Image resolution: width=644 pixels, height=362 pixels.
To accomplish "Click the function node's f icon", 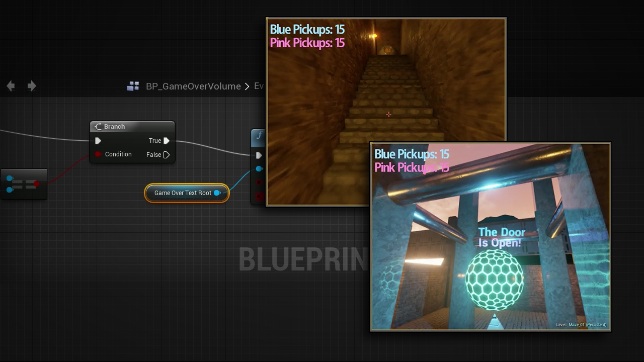I will (259, 135).
